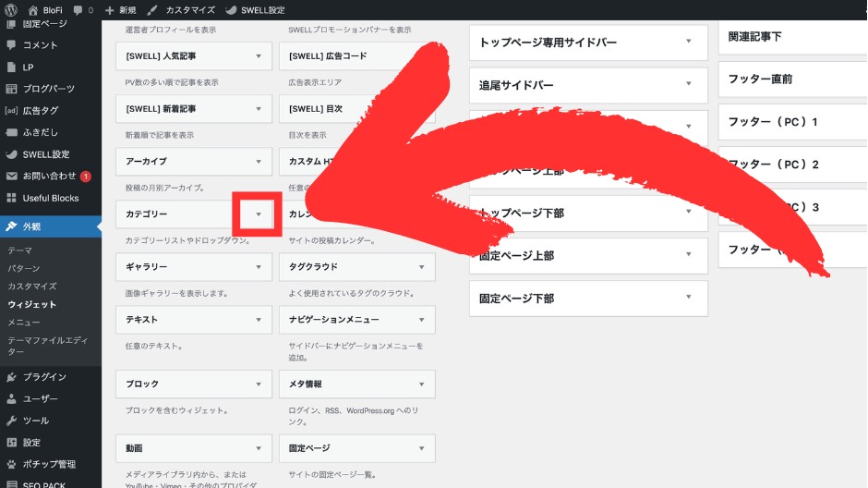Click the ブログパーツ sidebar icon

tap(11, 89)
